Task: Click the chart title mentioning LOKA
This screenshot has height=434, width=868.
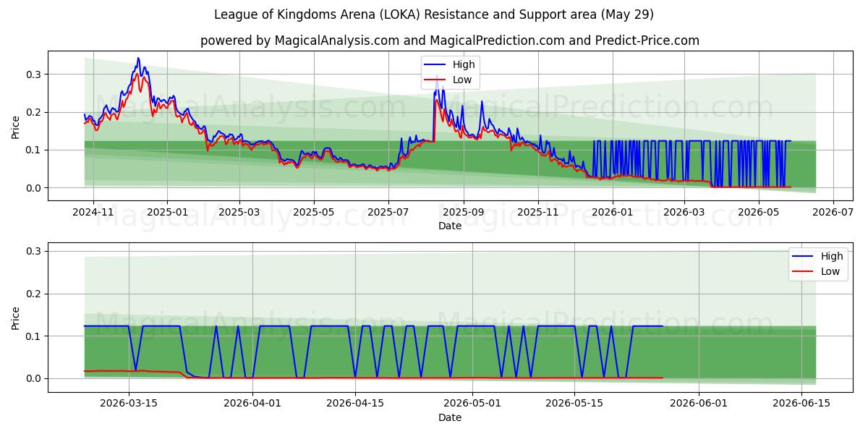Action: tap(434, 14)
